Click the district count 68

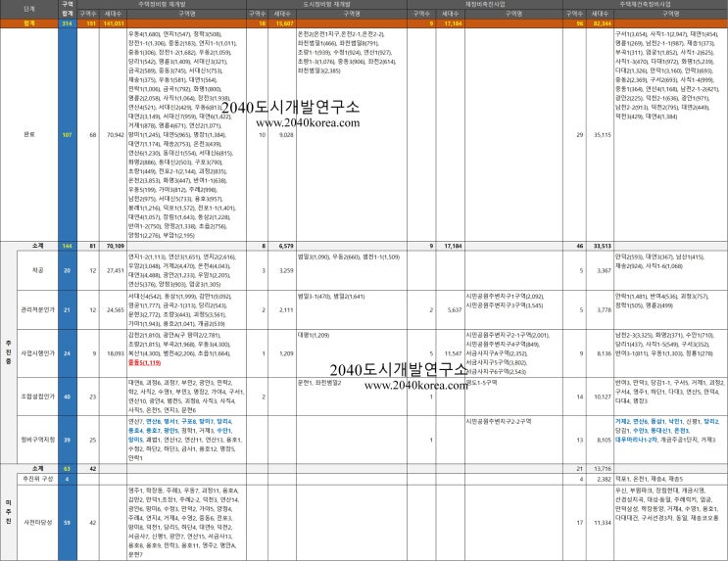[93, 134]
